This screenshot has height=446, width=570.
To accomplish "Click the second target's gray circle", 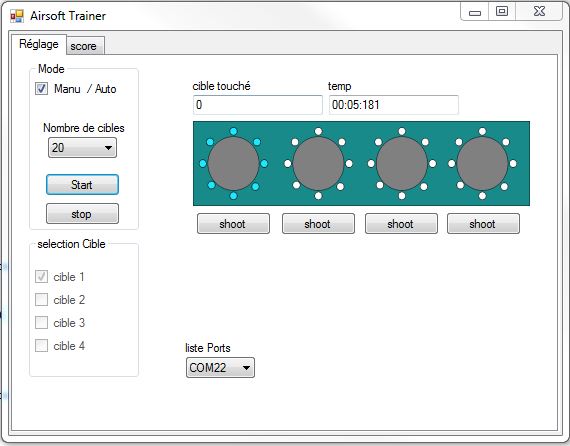I will pos(318,164).
